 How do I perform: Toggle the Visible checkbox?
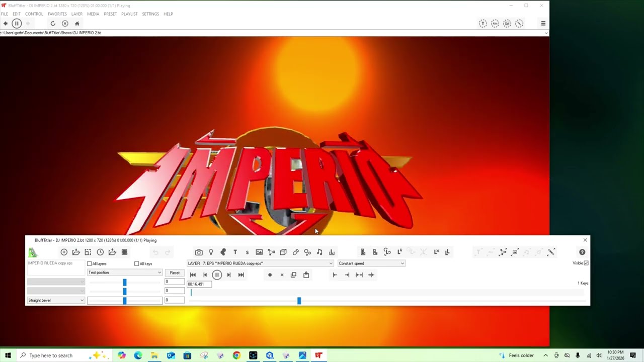coord(586,263)
